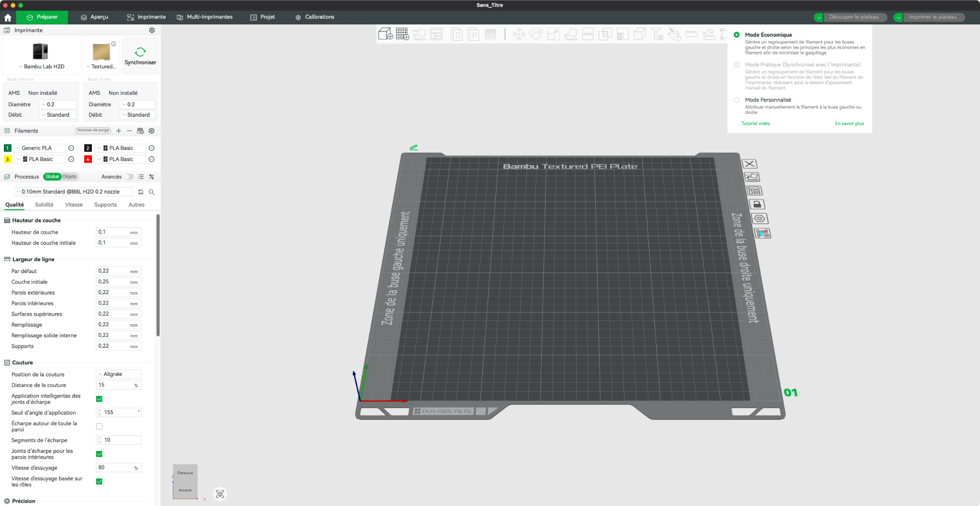Click the compare presets icon
Viewport: 980px width, 506px height.
click(152, 176)
